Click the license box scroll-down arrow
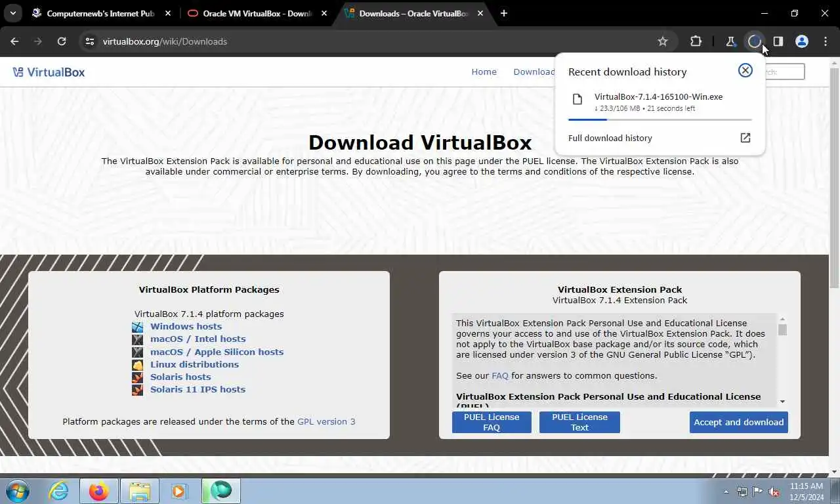840x504 pixels. [782, 401]
